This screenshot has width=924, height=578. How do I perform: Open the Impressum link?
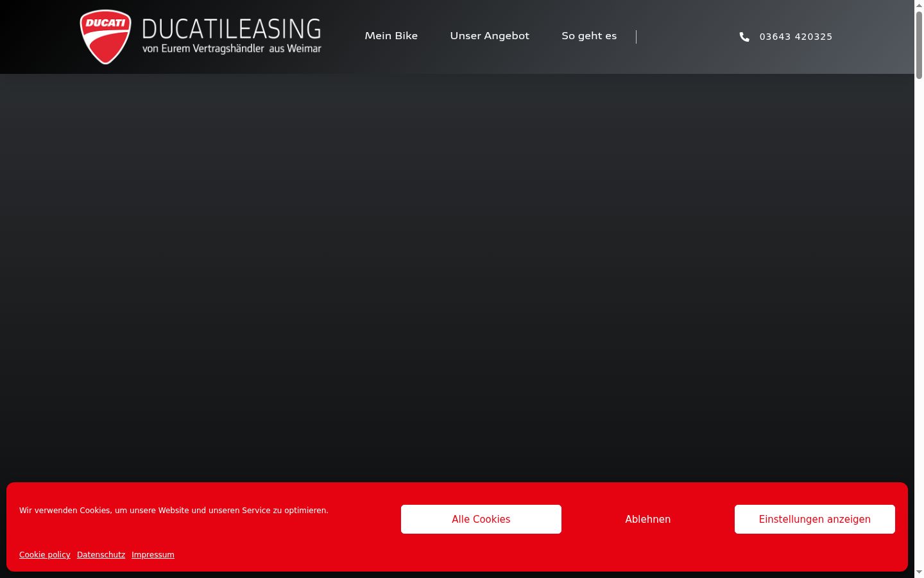pos(153,555)
